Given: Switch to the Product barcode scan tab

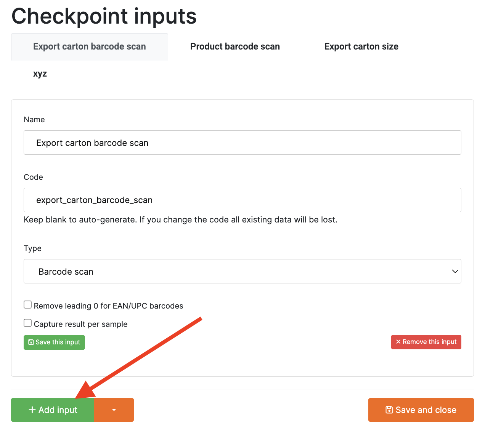Looking at the screenshot, I should [x=235, y=46].
